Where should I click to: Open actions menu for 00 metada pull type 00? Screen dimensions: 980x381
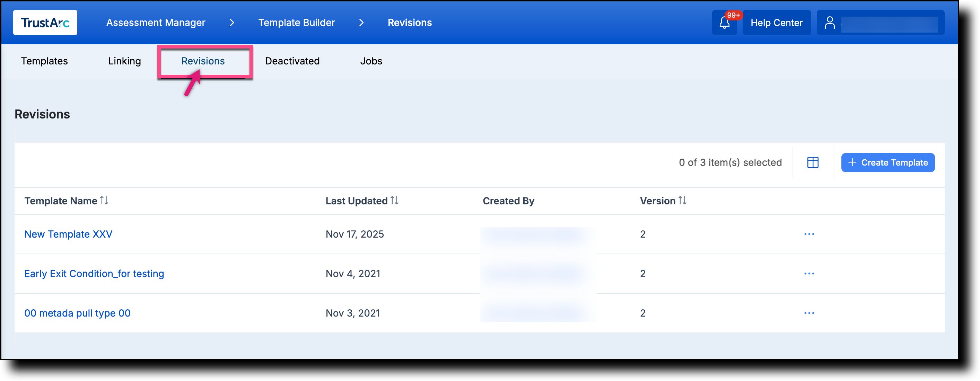(x=809, y=313)
